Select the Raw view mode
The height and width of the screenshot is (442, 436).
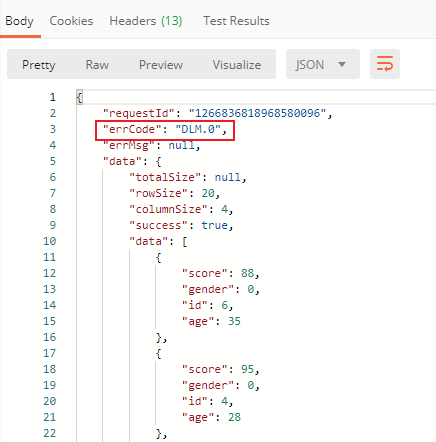click(97, 65)
